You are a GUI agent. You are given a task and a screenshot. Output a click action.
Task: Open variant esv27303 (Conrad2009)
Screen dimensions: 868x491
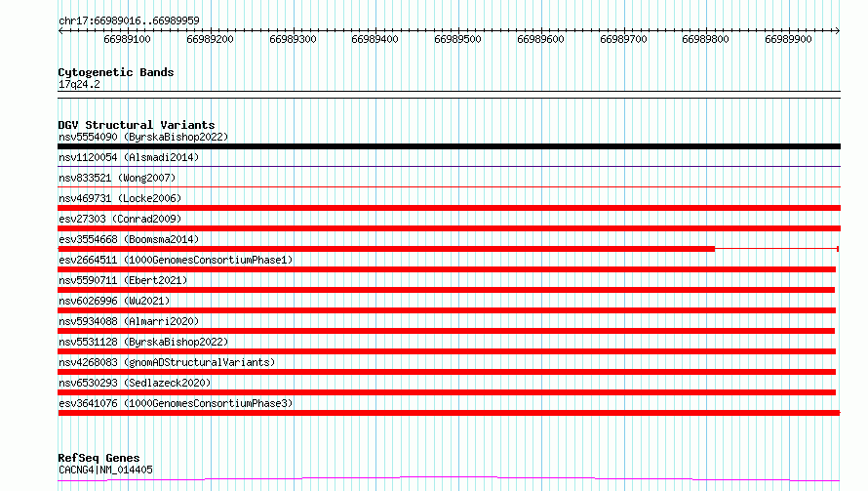(x=120, y=219)
